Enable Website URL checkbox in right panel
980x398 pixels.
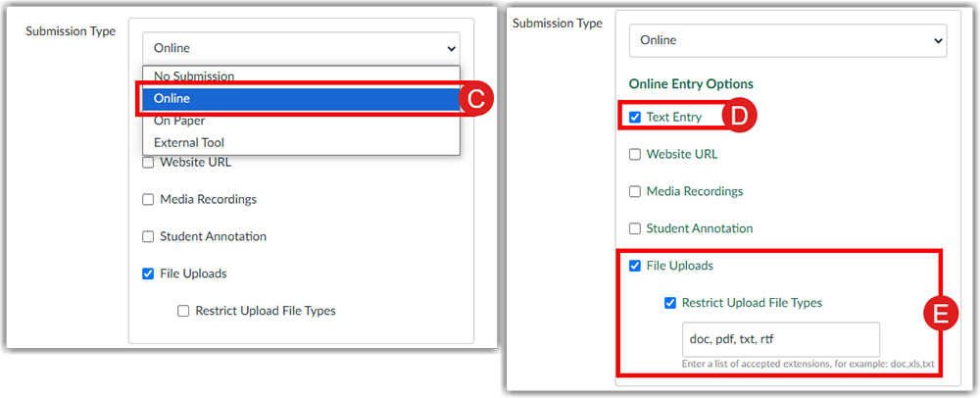(635, 155)
